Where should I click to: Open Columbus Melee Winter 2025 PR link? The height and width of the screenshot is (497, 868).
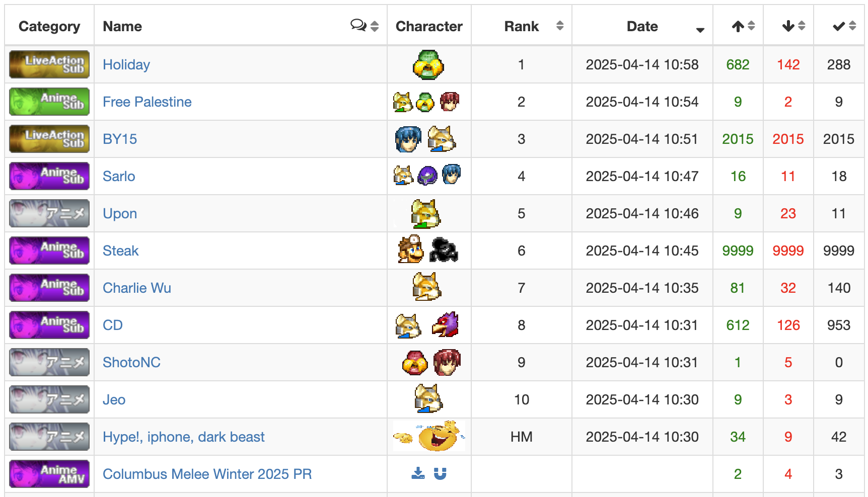click(207, 474)
